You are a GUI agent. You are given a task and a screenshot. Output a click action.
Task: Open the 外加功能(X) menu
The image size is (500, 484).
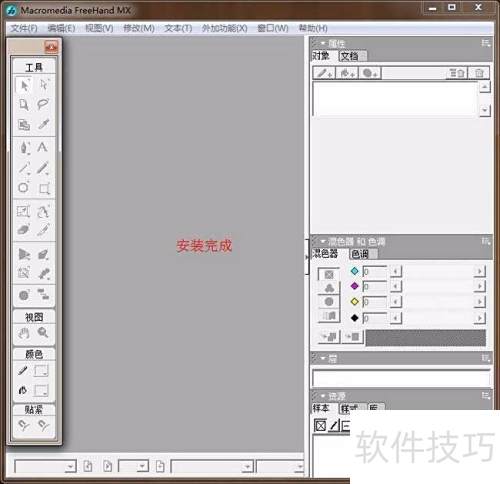pyautogui.click(x=224, y=28)
